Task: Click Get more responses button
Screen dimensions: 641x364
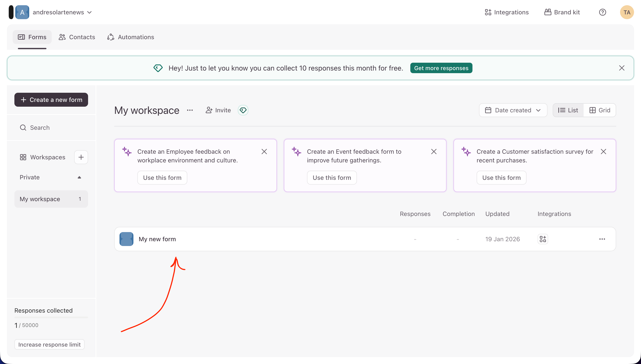Action: pyautogui.click(x=441, y=68)
